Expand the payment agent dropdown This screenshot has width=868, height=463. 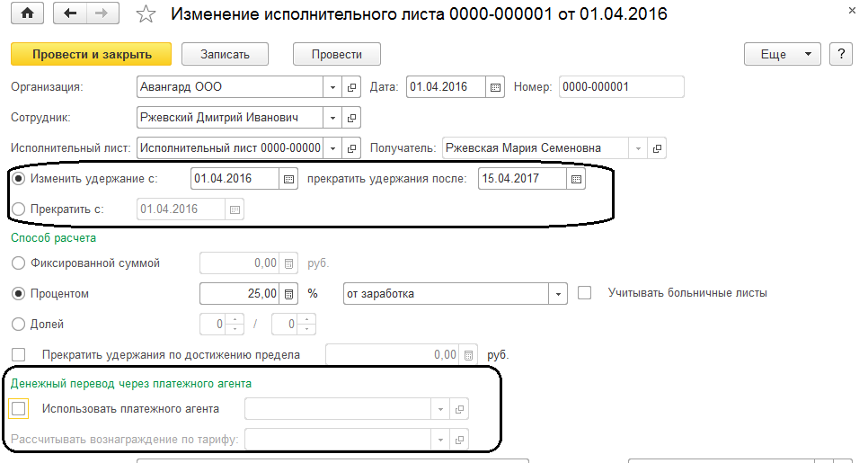440,409
